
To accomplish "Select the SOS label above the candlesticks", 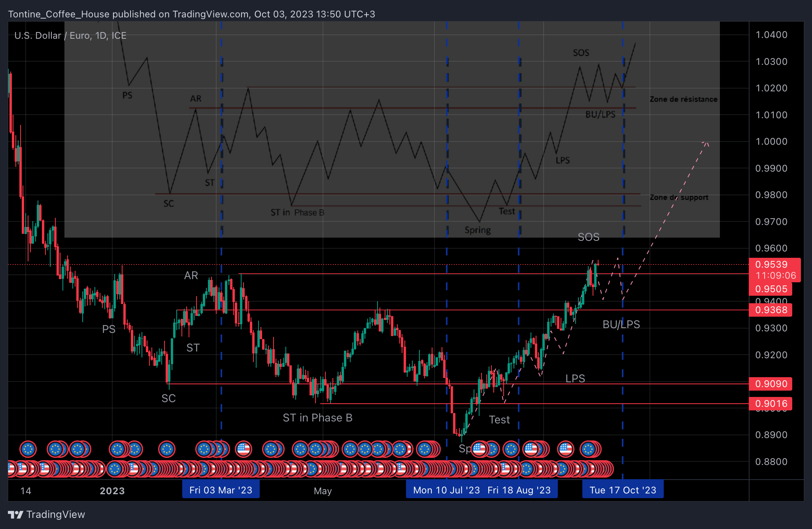I will point(588,237).
